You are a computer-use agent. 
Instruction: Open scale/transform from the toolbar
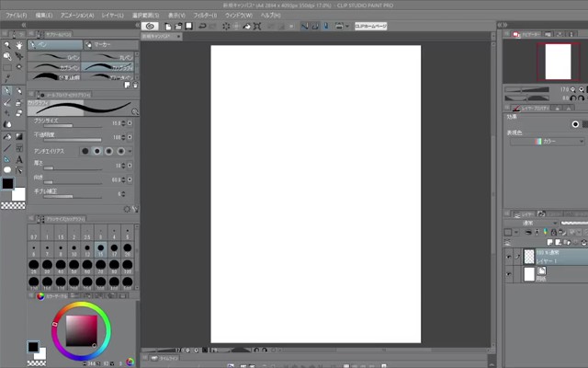coord(257,26)
